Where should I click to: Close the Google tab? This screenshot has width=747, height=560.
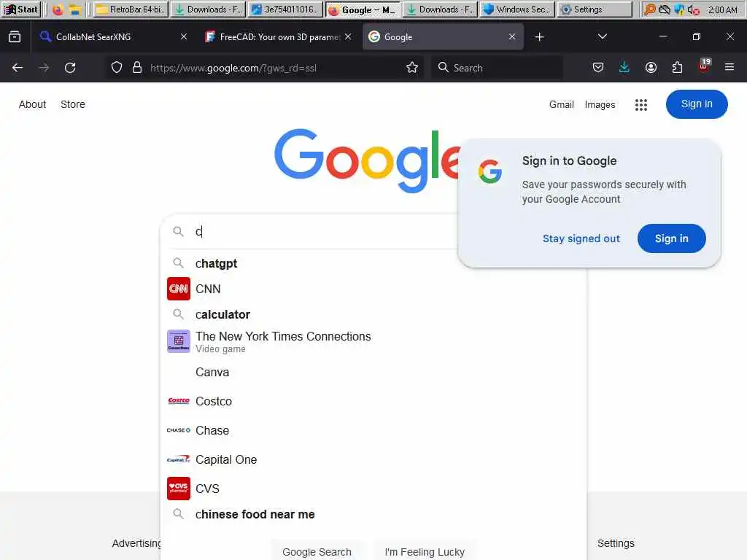[x=511, y=36]
